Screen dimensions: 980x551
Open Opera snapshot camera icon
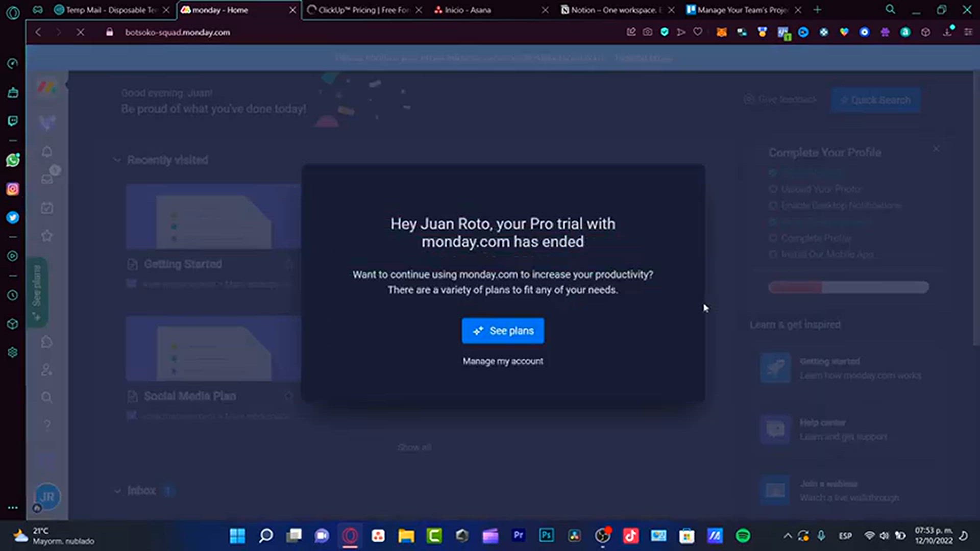click(x=648, y=32)
